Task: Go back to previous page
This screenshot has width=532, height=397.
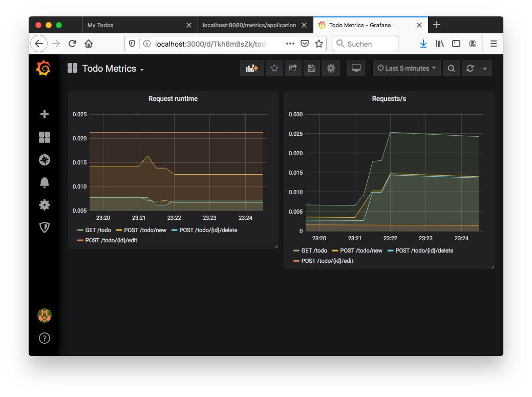Action: click(x=39, y=44)
